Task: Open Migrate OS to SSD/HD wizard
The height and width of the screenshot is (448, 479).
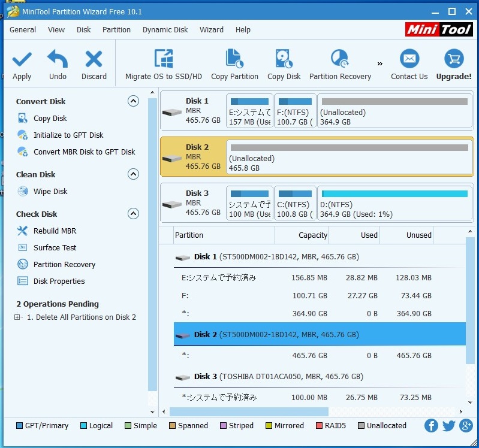Action: [164, 65]
